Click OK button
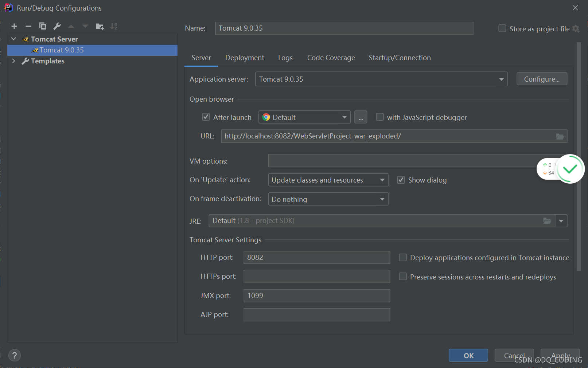 tap(468, 356)
